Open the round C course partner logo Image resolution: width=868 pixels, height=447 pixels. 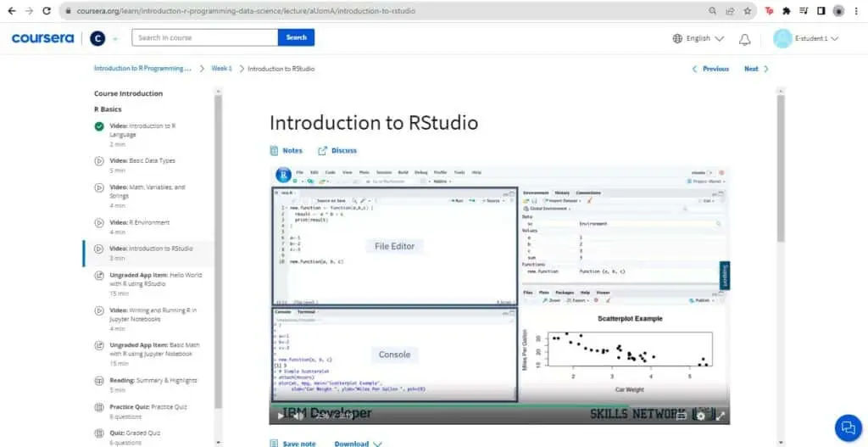97,38
